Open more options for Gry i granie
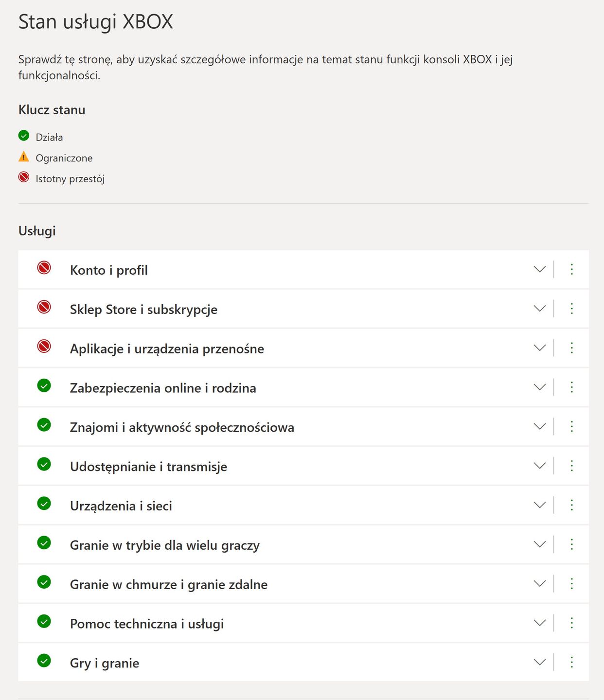 (572, 662)
